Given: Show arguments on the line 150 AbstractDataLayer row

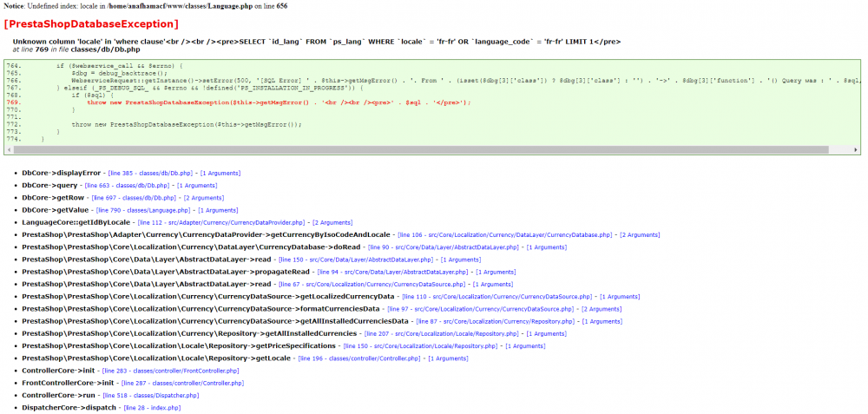Looking at the screenshot, I should (461, 260).
